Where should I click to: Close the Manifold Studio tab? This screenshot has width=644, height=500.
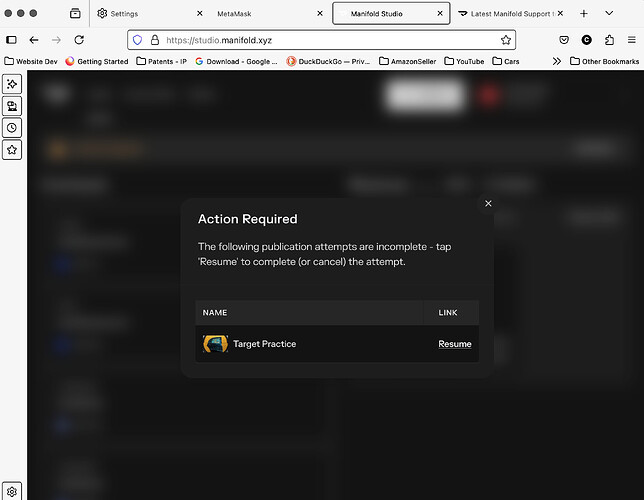click(440, 14)
